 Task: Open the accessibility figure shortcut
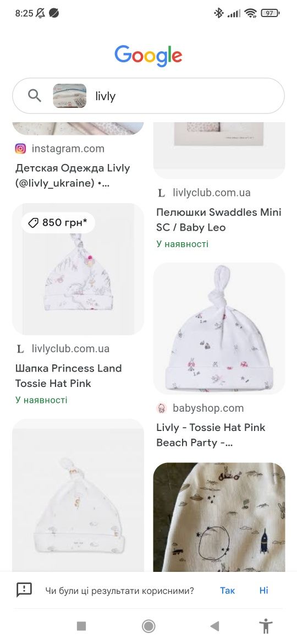pos(266,626)
